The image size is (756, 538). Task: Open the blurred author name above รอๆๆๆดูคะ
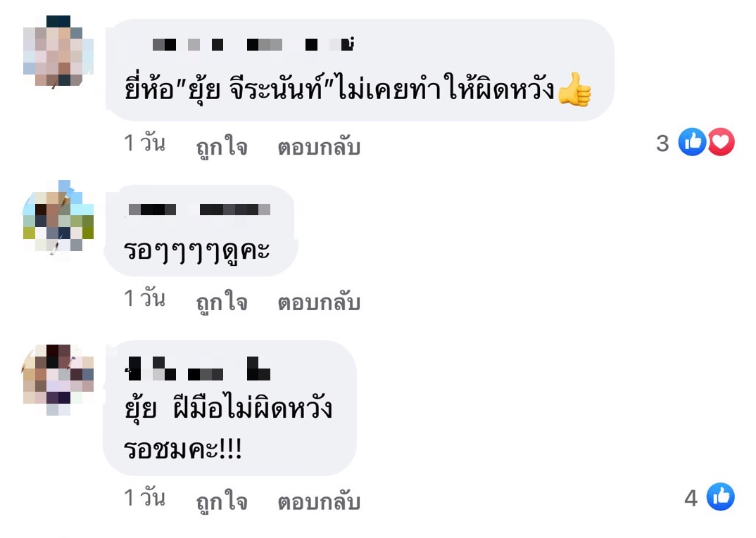coord(199,210)
